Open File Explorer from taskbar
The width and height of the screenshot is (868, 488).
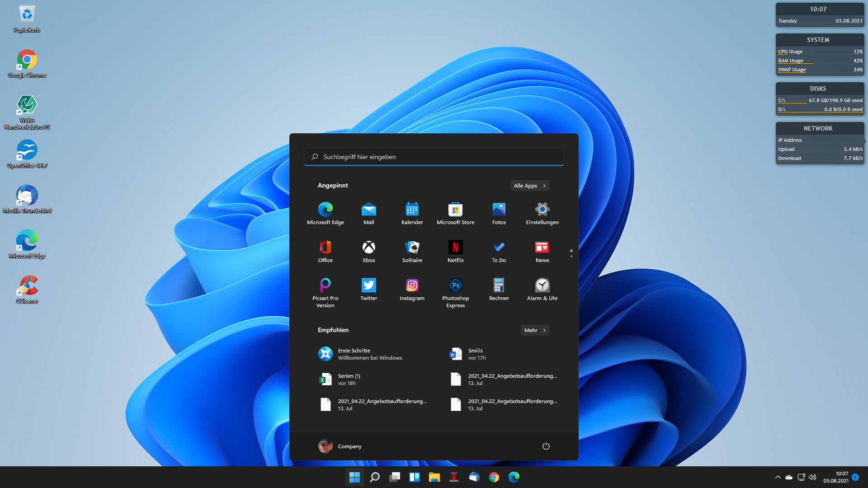click(x=434, y=477)
